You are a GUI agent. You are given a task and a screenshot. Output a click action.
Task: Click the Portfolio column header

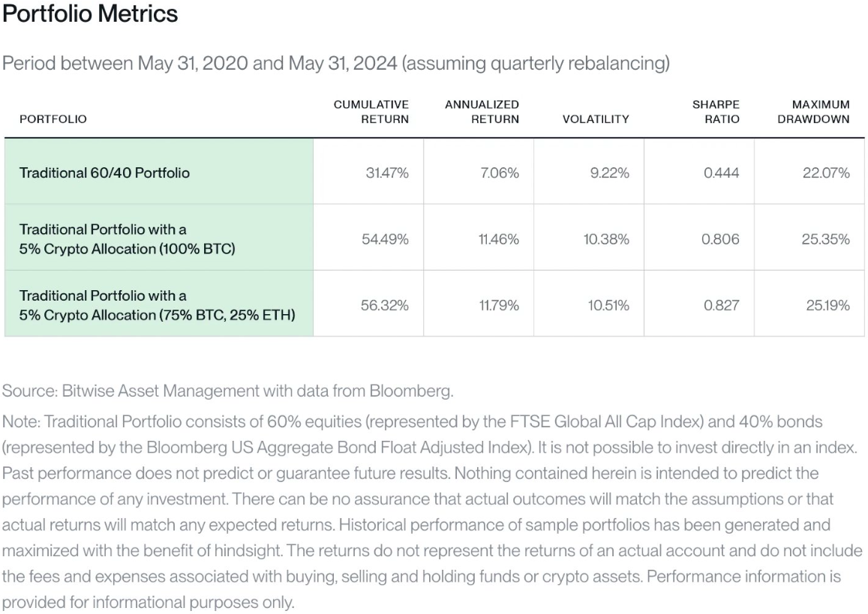click(x=53, y=119)
